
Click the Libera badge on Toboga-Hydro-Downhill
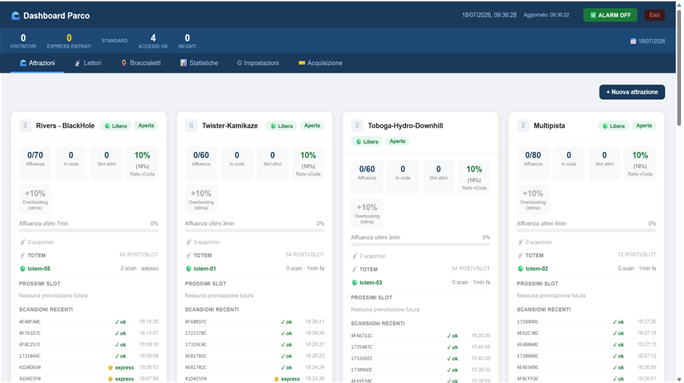click(366, 141)
